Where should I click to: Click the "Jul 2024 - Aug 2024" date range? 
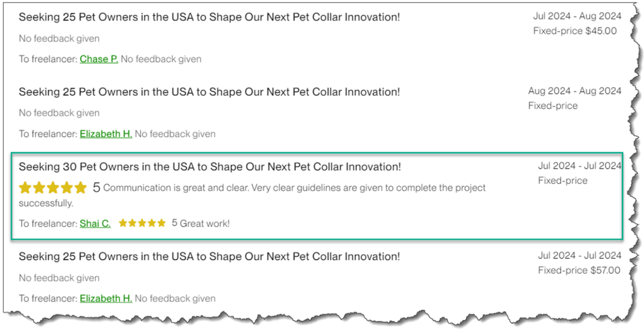(x=577, y=16)
